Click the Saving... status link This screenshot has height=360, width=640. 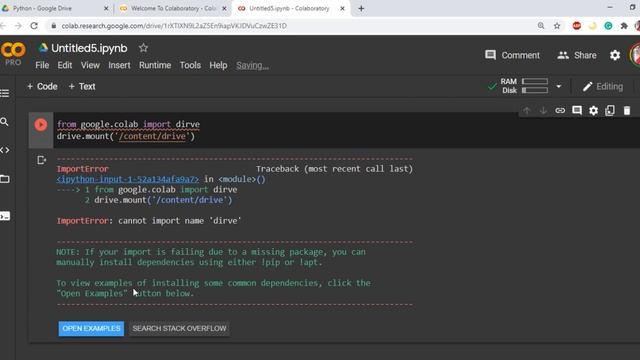pyautogui.click(x=252, y=65)
